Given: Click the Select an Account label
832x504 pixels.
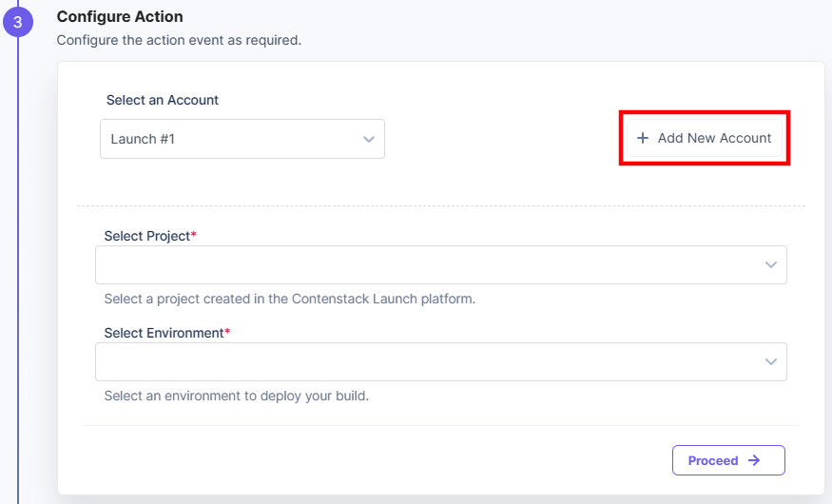Looking at the screenshot, I should point(163,100).
